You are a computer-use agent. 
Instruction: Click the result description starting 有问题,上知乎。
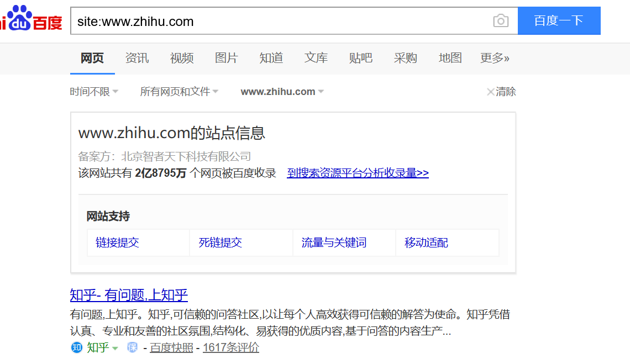pyautogui.click(x=290, y=323)
